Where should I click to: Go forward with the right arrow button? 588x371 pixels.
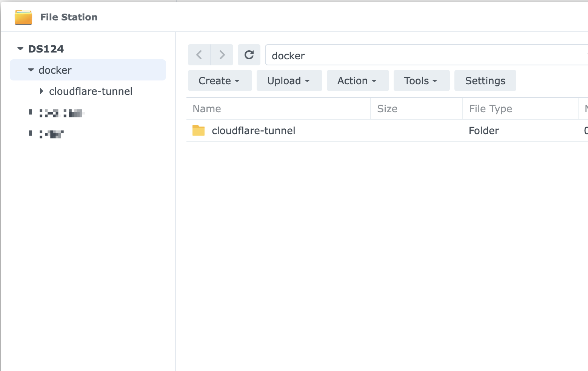click(x=222, y=55)
